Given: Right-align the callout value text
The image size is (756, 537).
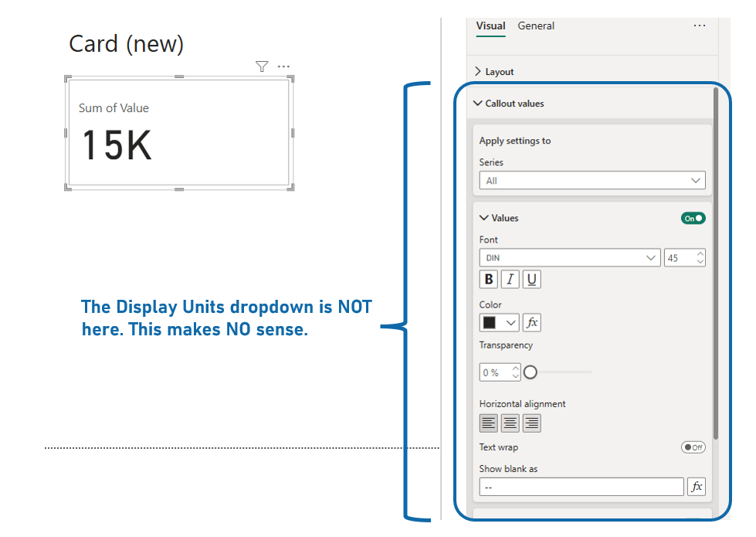Looking at the screenshot, I should click(x=531, y=423).
